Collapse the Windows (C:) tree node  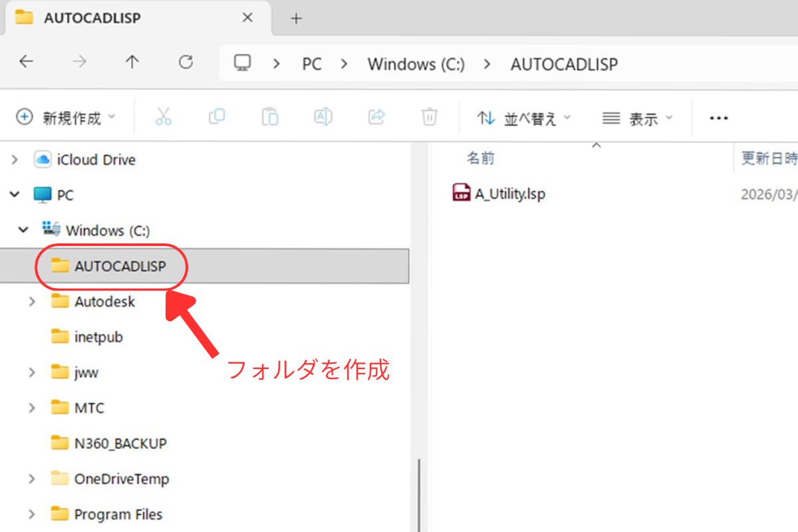point(23,231)
